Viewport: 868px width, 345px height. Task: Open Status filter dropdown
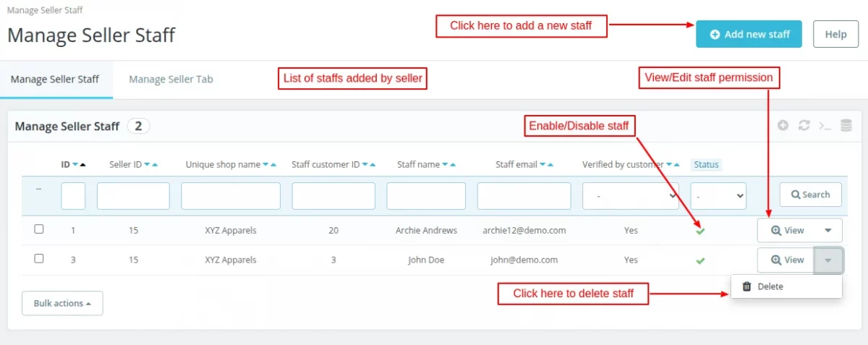click(718, 195)
